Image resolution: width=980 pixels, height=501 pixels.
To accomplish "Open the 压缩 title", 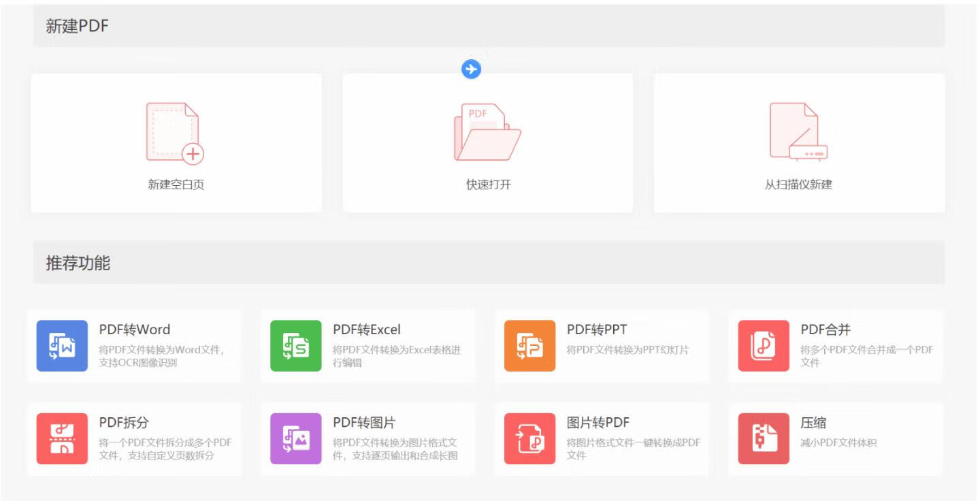I will 814,423.
